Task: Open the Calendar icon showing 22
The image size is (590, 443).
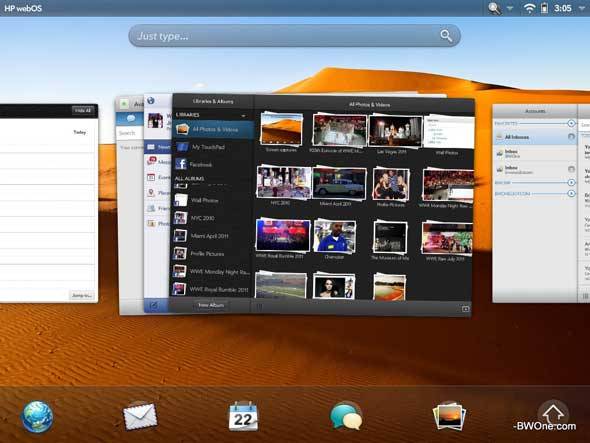Action: 243,416
